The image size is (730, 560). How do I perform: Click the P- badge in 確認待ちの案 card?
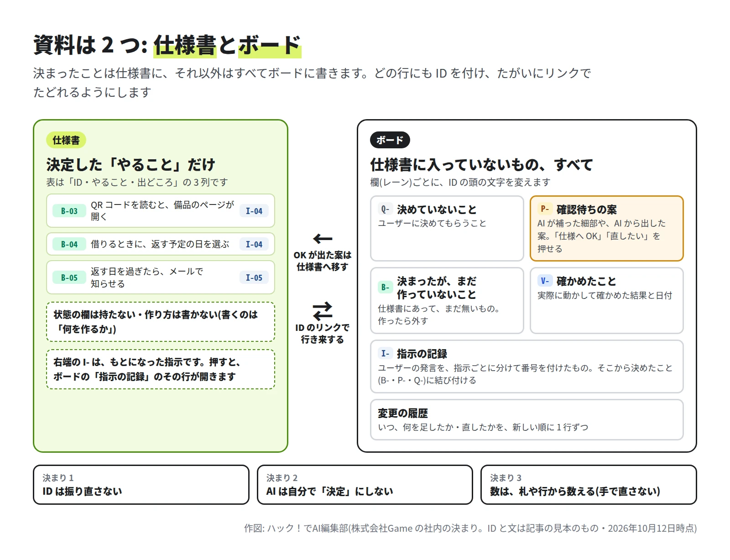545,209
